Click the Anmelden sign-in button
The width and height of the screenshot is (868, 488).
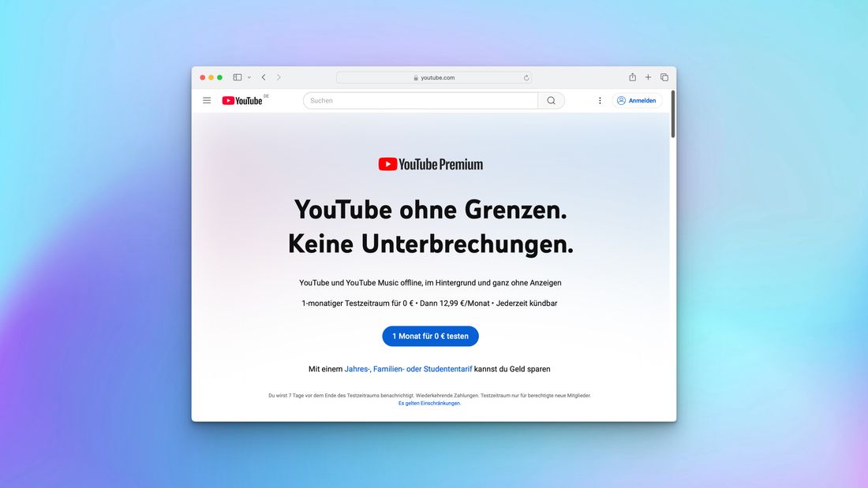point(637,101)
